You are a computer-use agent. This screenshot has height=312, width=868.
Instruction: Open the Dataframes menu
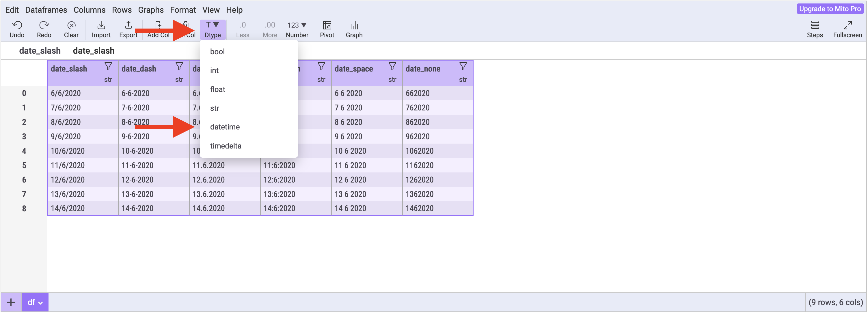click(46, 10)
